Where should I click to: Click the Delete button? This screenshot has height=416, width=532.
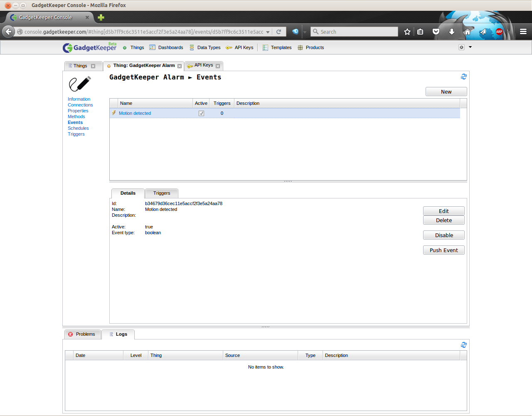[444, 220]
